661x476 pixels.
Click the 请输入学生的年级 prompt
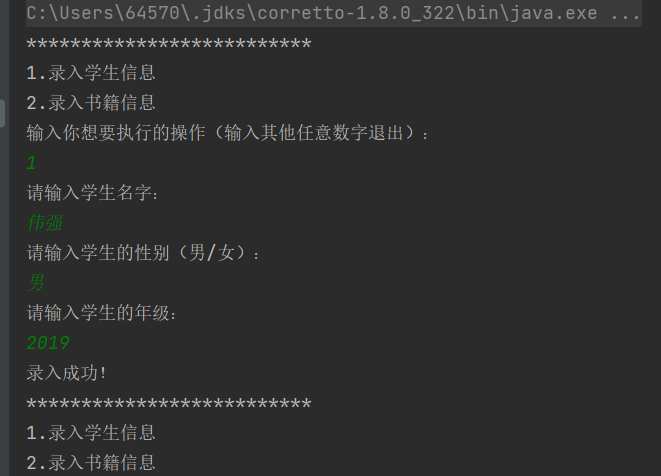pyautogui.click(x=102, y=313)
